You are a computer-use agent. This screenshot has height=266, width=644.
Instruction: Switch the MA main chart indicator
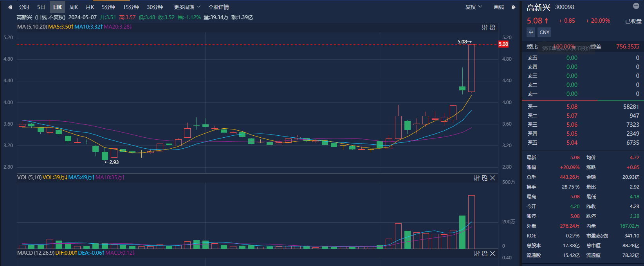coord(492,27)
